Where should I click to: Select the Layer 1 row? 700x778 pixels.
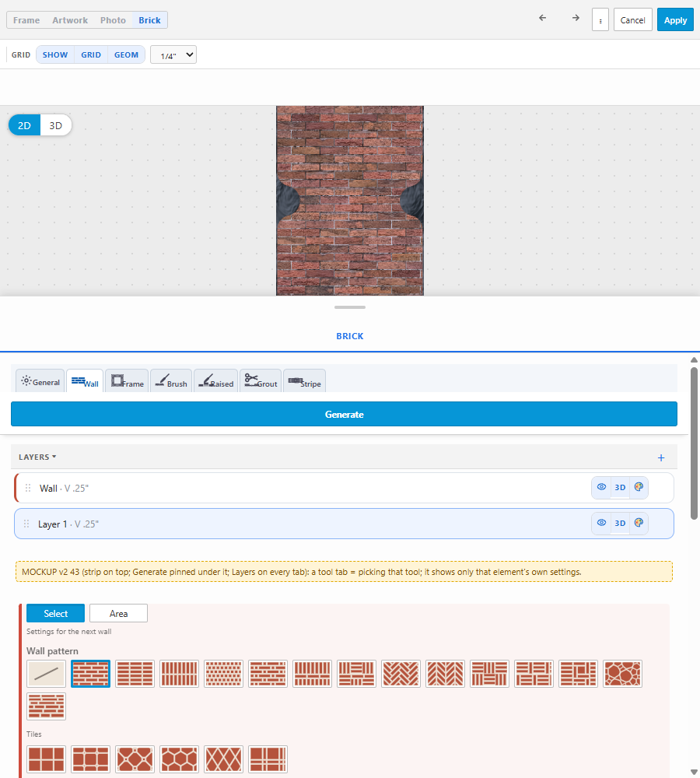tap(344, 524)
